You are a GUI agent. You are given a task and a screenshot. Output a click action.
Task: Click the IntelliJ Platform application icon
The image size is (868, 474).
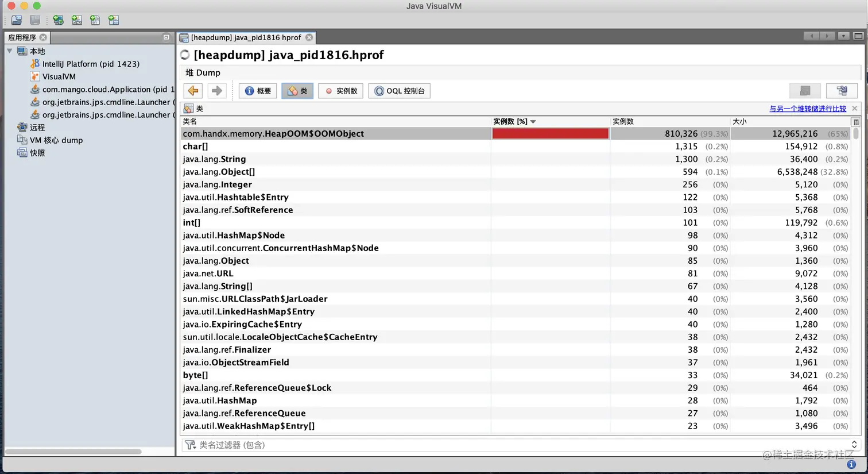click(35, 64)
